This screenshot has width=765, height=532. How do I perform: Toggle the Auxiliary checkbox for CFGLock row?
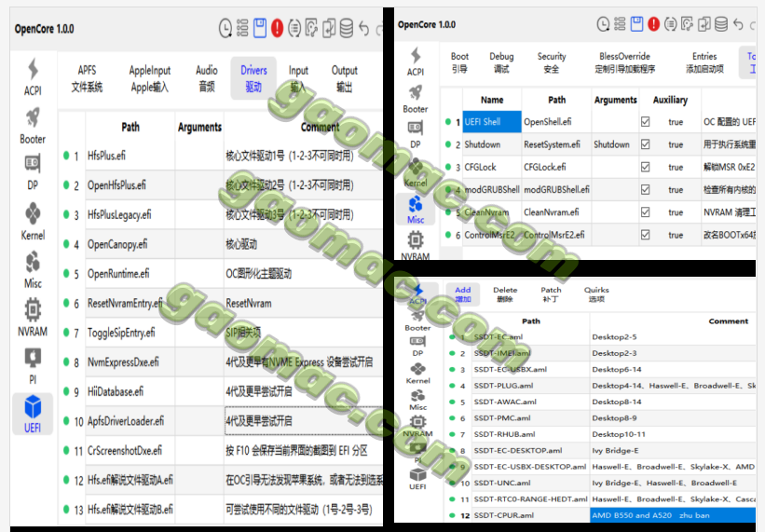pos(646,168)
